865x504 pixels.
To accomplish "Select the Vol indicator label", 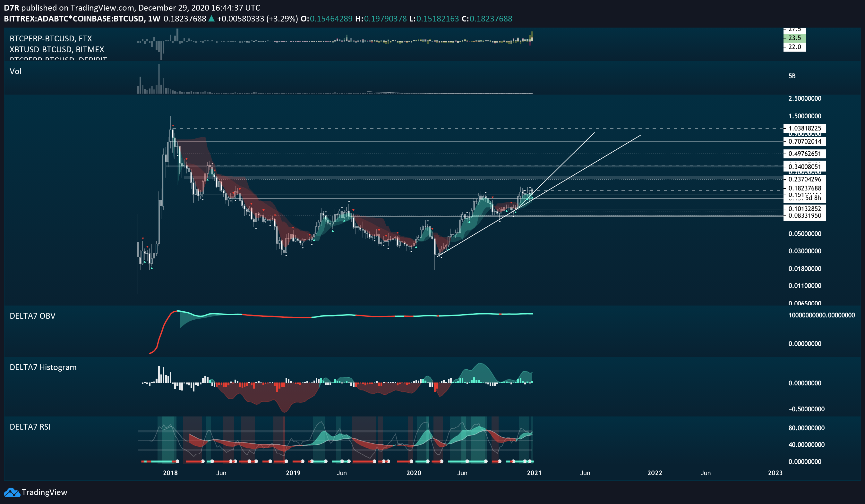I will tap(15, 71).
